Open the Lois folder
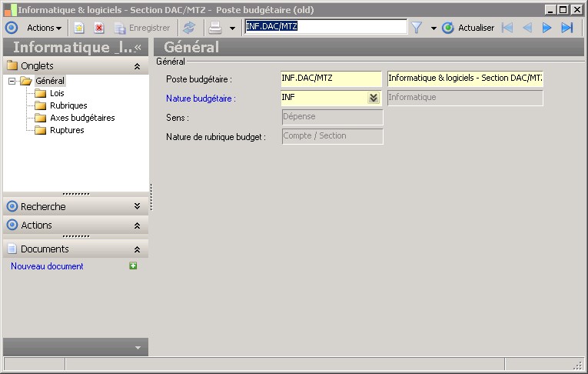 pyautogui.click(x=57, y=93)
